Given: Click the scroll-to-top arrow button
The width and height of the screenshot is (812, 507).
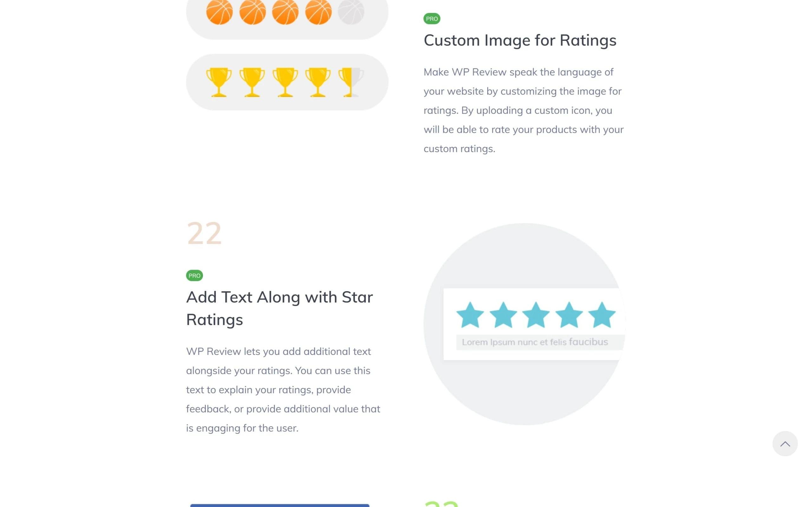Looking at the screenshot, I should (x=784, y=444).
